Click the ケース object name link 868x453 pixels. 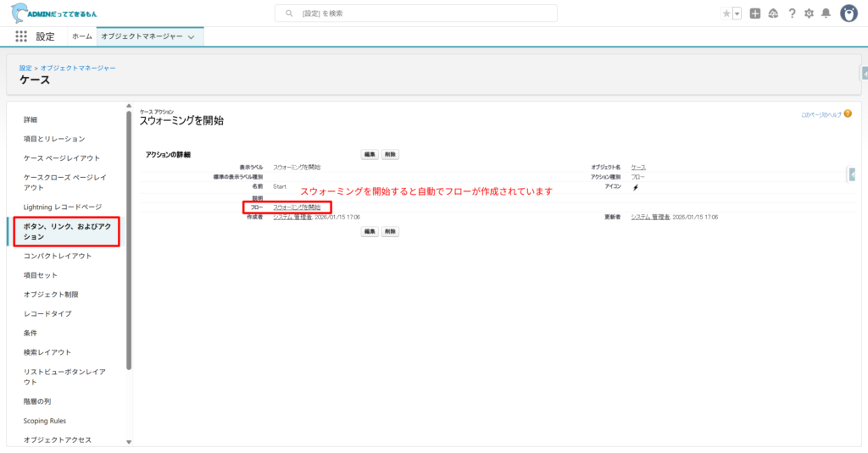(638, 167)
